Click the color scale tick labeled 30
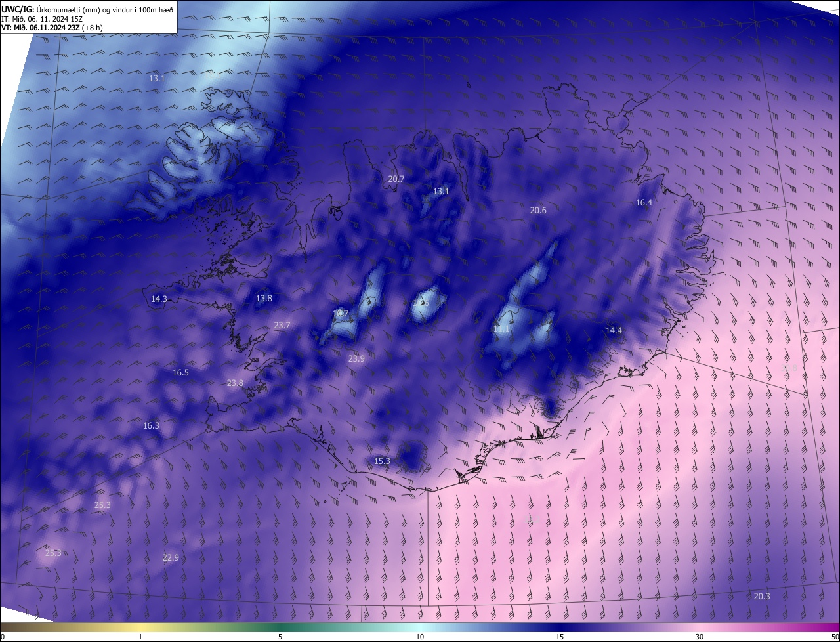The height and width of the screenshot is (642, 840). (x=700, y=637)
